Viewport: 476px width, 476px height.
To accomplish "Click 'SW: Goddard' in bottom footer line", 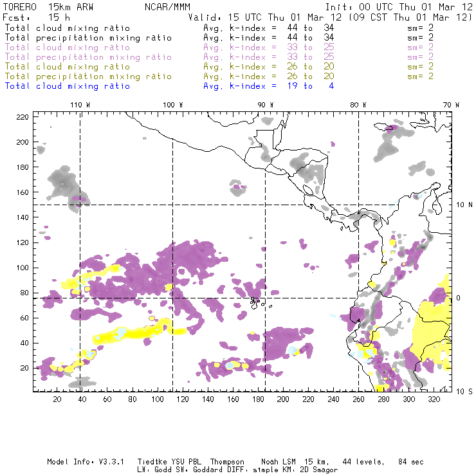I will [x=199, y=470].
